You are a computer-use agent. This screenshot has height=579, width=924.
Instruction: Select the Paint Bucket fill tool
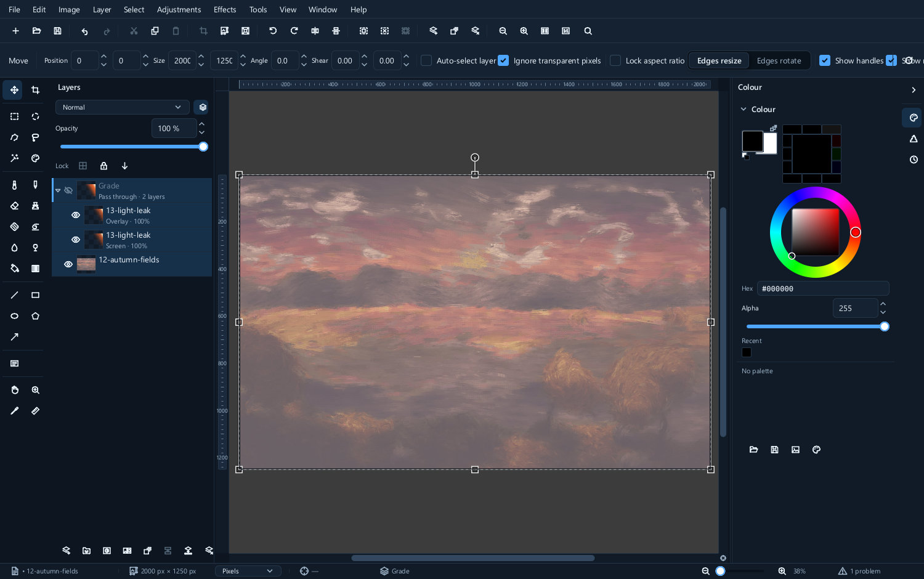point(14,268)
